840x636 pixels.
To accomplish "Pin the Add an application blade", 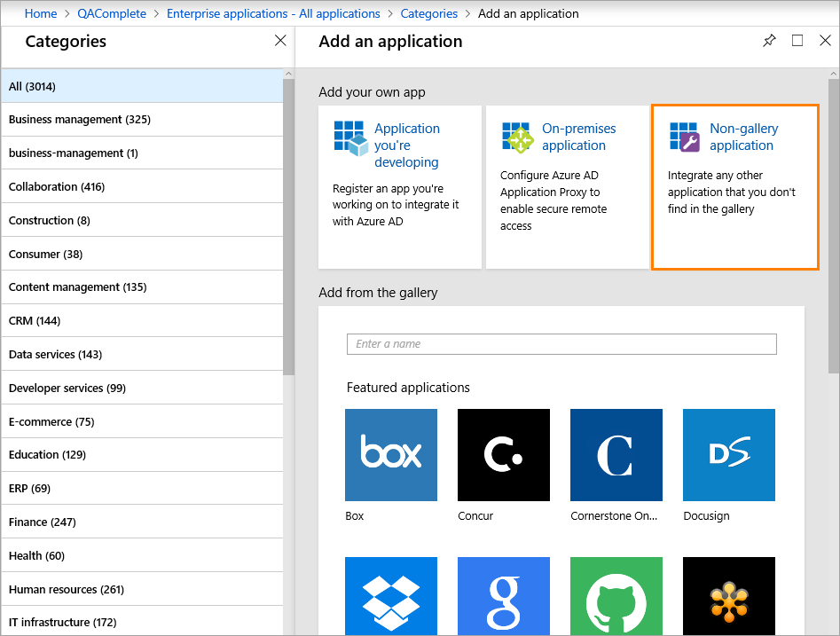I will click(769, 41).
